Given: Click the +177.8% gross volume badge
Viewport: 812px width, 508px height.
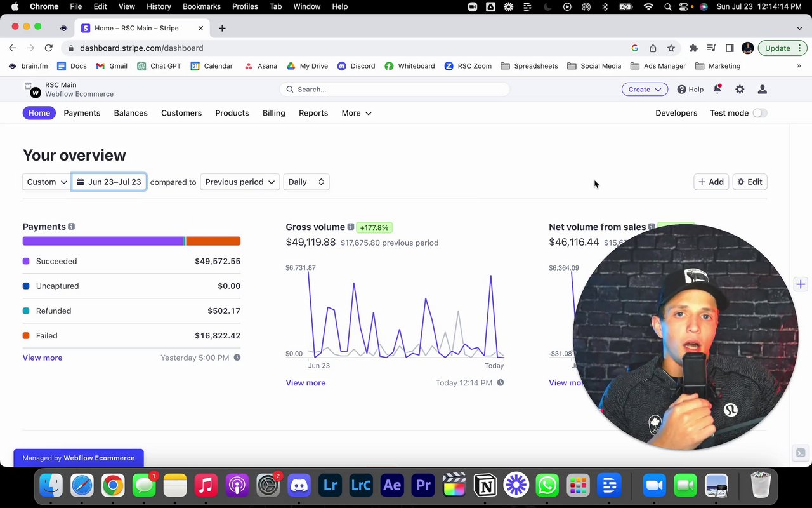Looking at the screenshot, I should (x=376, y=227).
